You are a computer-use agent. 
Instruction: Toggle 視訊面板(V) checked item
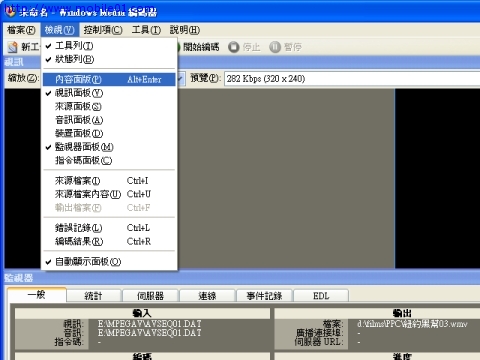[109, 93]
